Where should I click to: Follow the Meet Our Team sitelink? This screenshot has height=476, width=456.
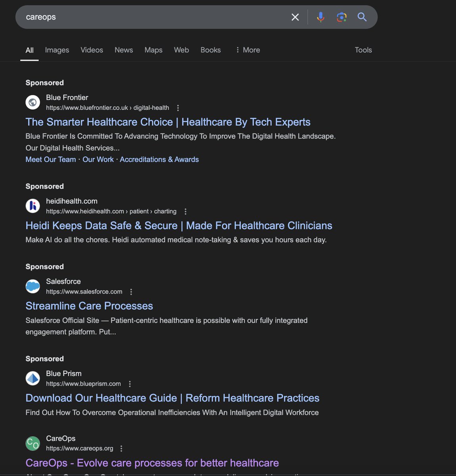51,159
